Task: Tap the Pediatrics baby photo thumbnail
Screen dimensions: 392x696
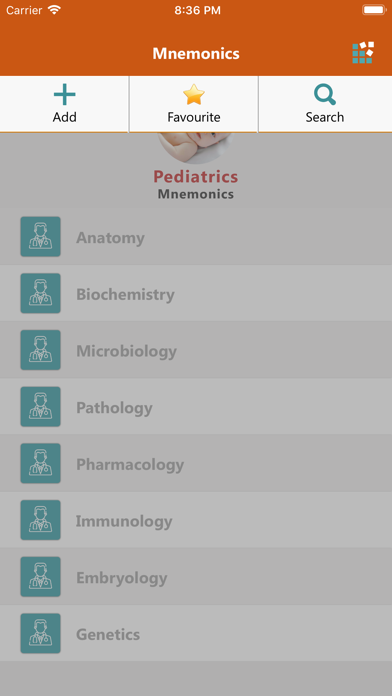Action: (196, 148)
